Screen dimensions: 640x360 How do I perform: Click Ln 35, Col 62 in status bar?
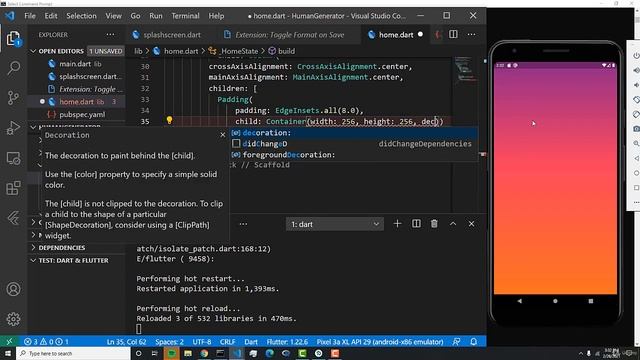(x=126, y=342)
